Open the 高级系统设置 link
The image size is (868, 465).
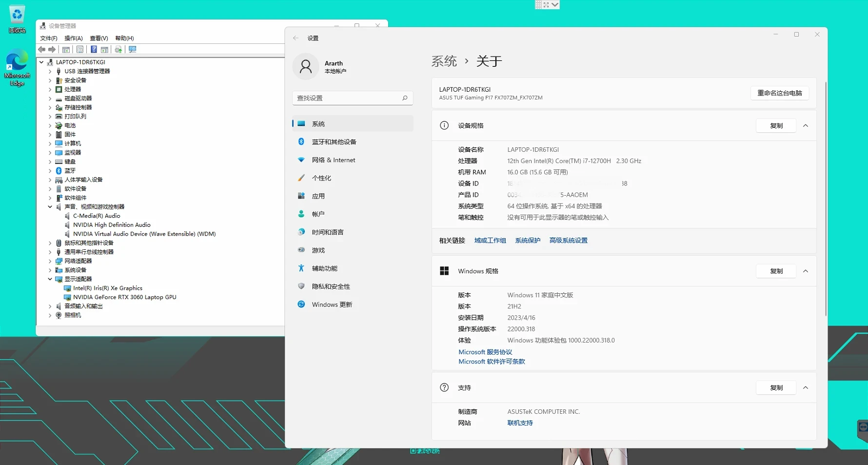coord(568,240)
